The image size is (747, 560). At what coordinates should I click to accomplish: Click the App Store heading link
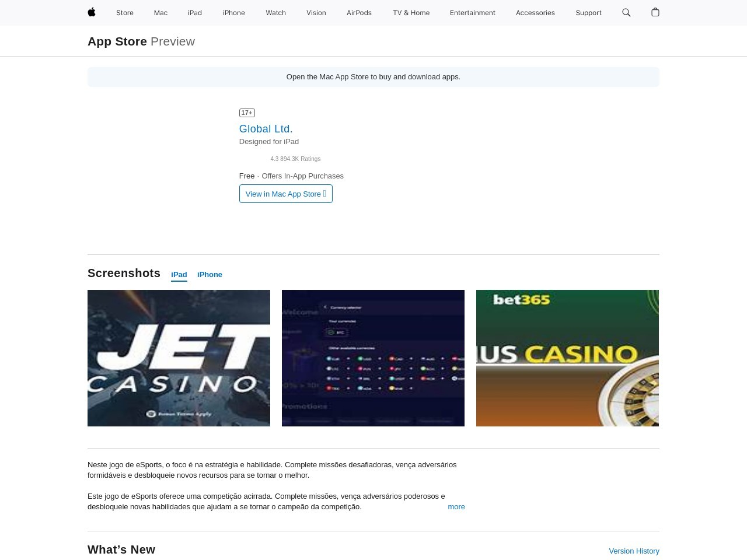pyautogui.click(x=117, y=41)
